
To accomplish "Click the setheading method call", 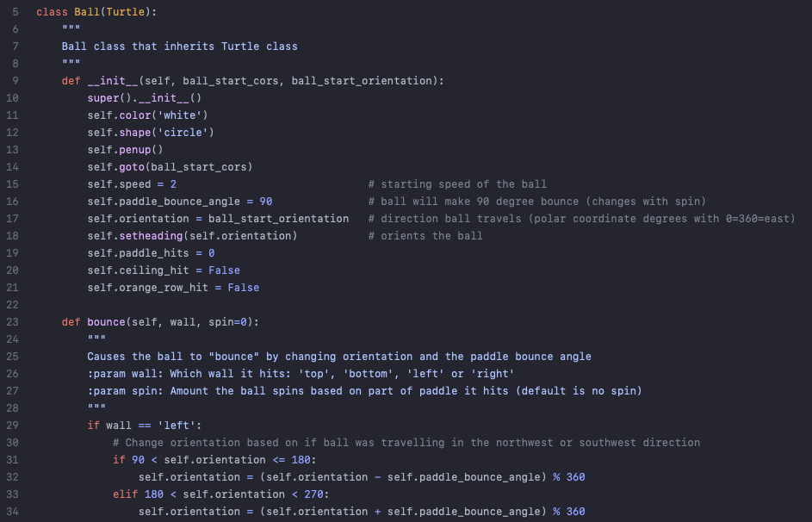I will pos(151,236).
